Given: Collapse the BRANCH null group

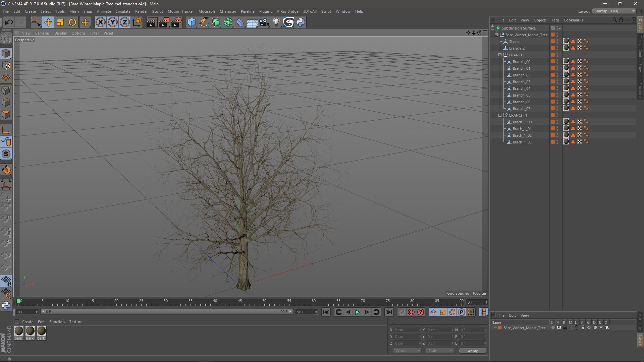Looking at the screenshot, I should click(500, 55).
